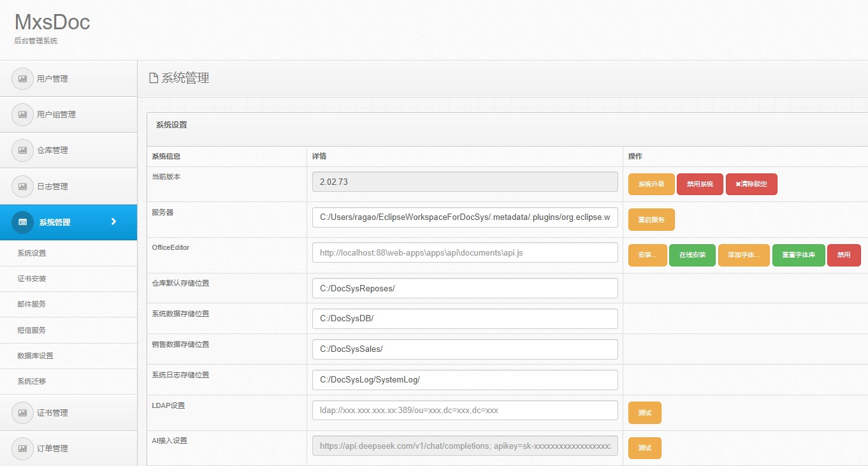This screenshot has width=868, height=466.
Task: Click the 用户管理 sidebar chart icon
Action: [22, 79]
